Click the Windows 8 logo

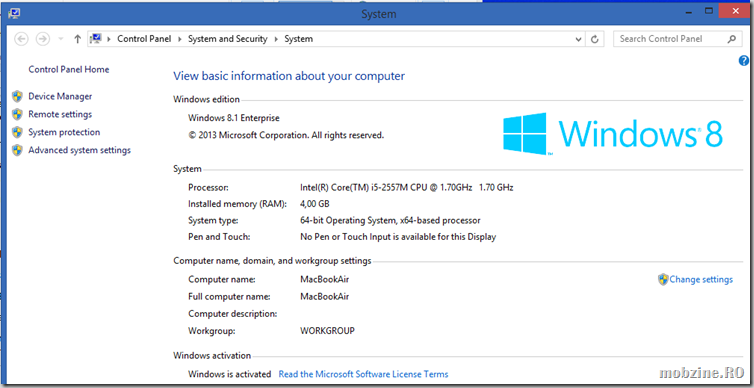(x=613, y=133)
